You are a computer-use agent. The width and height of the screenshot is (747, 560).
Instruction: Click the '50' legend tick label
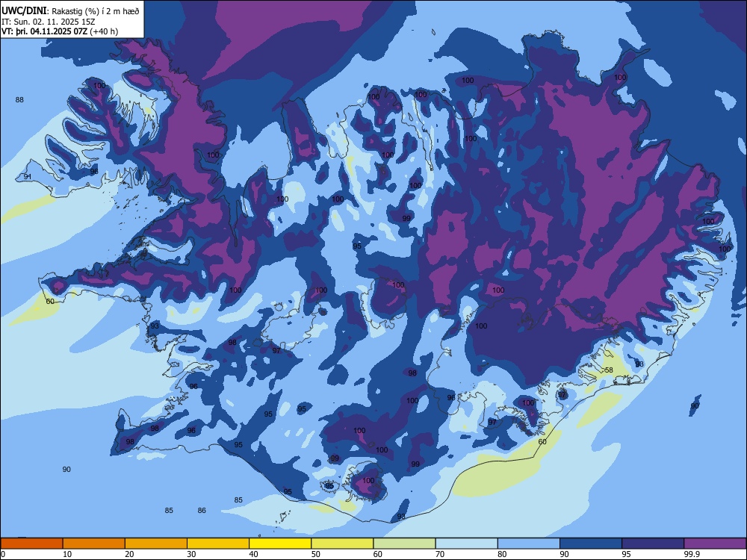316,554
